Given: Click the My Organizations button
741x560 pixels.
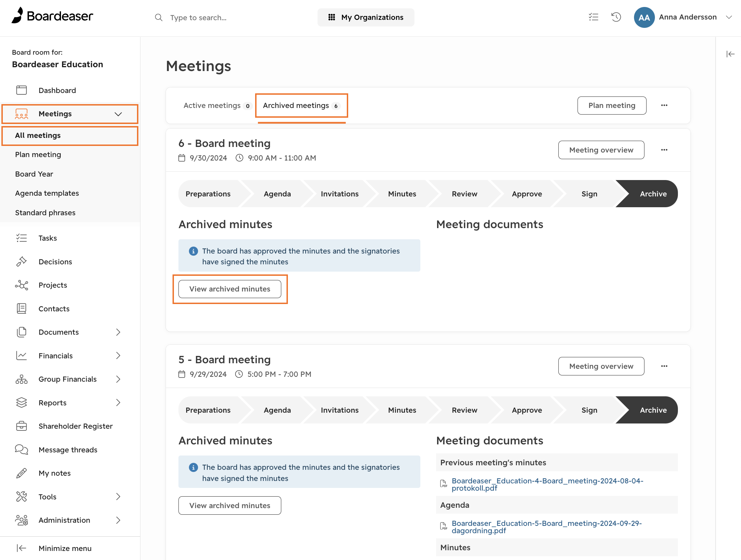Looking at the screenshot, I should (366, 17).
